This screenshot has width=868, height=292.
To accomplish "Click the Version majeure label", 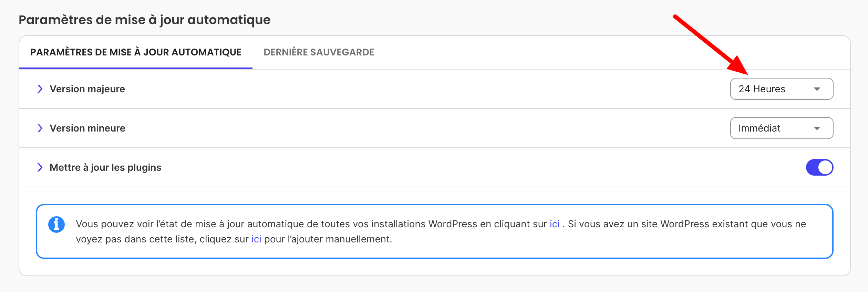I will click(87, 89).
